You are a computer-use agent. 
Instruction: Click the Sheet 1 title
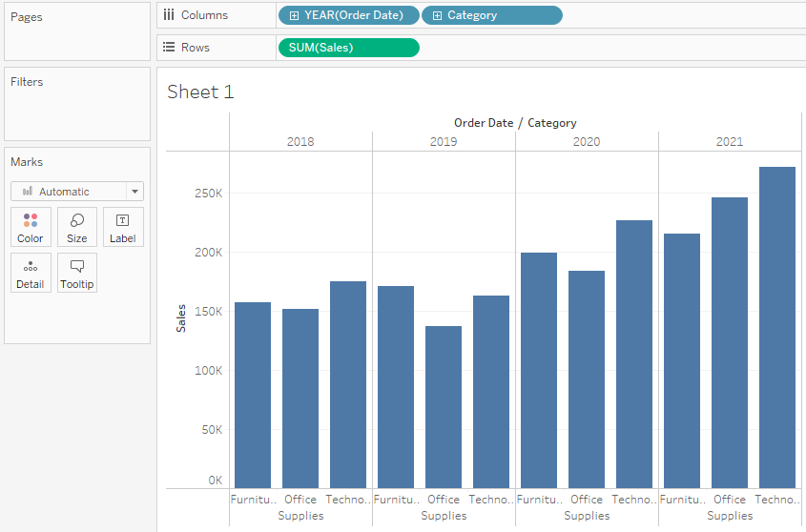point(200,92)
